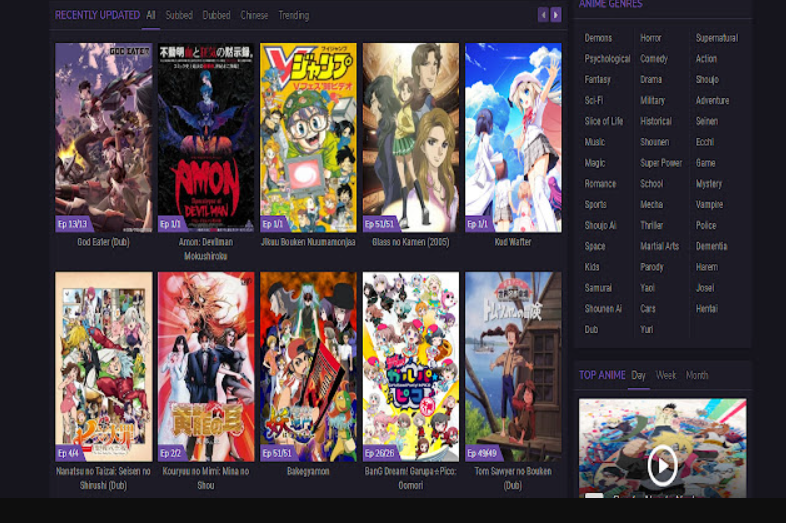Switch to the Subbed tab
Image resolution: width=786 pixels, height=523 pixels.
coord(179,16)
